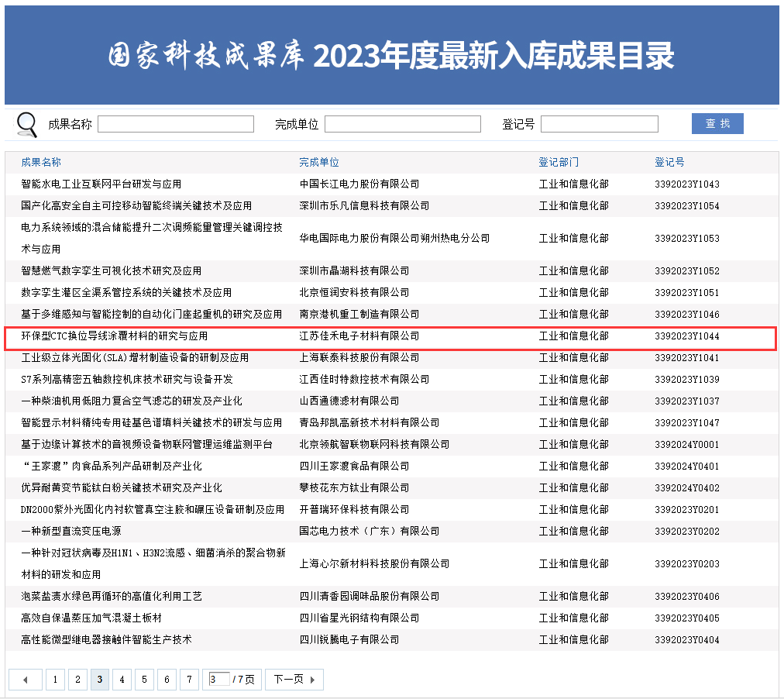Open “王家渡”肉食品系列产品研制及产业化 entry
Viewport: 784px width, 699px height.
pyautogui.click(x=112, y=466)
